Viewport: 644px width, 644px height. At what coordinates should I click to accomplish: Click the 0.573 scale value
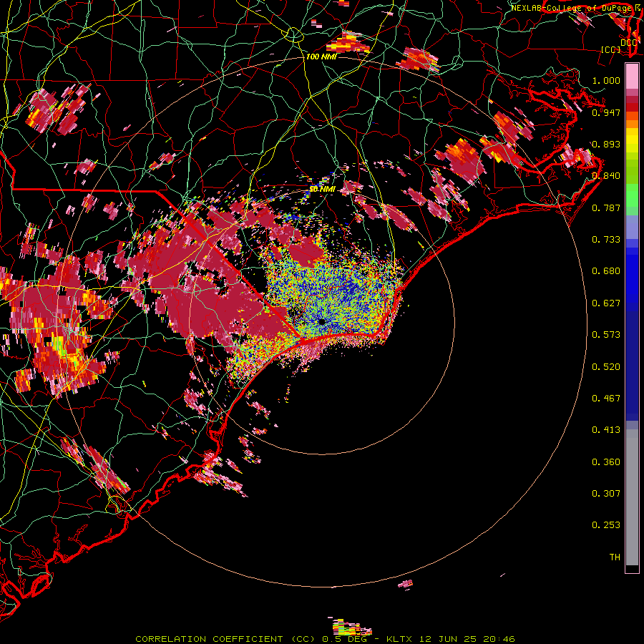[606, 335]
